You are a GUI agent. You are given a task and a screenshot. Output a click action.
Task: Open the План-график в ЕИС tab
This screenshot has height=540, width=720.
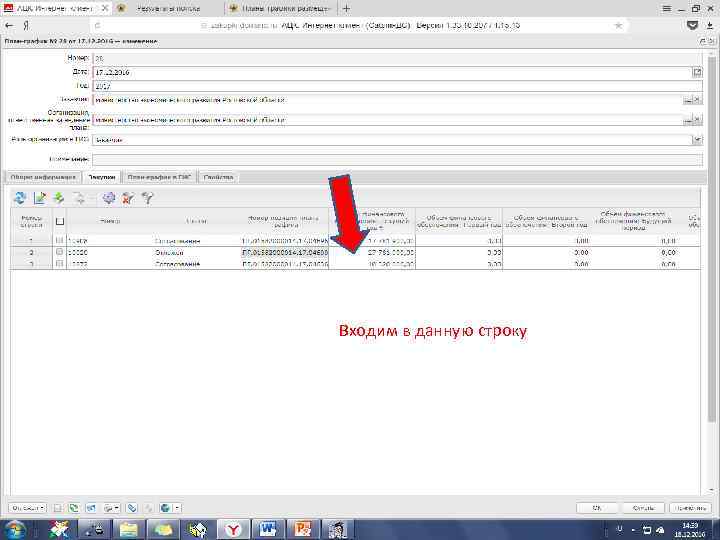click(159, 177)
